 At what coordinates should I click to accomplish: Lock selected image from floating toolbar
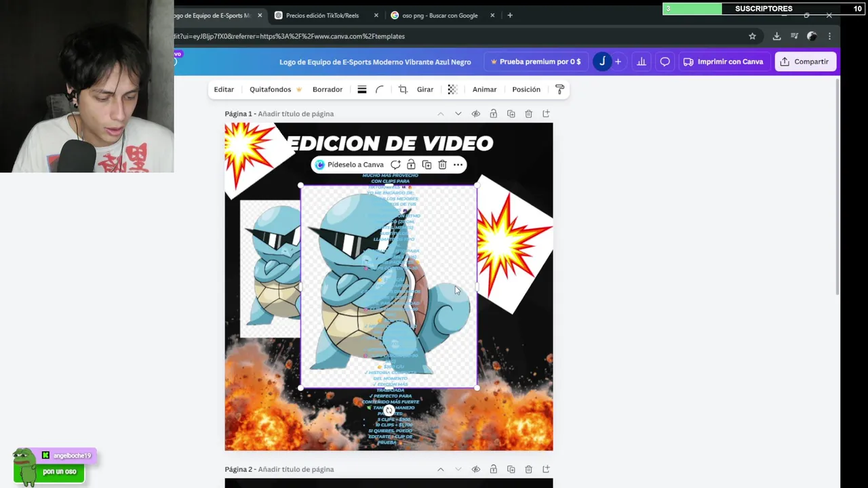411,165
